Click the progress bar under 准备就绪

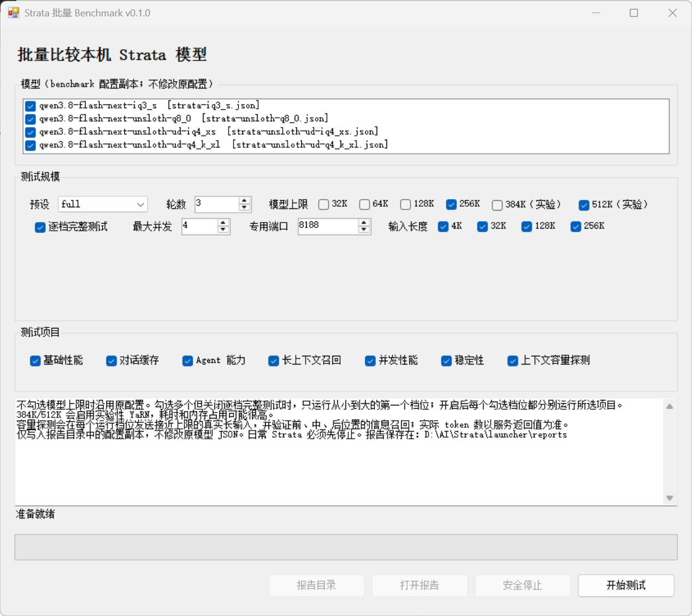click(x=346, y=547)
